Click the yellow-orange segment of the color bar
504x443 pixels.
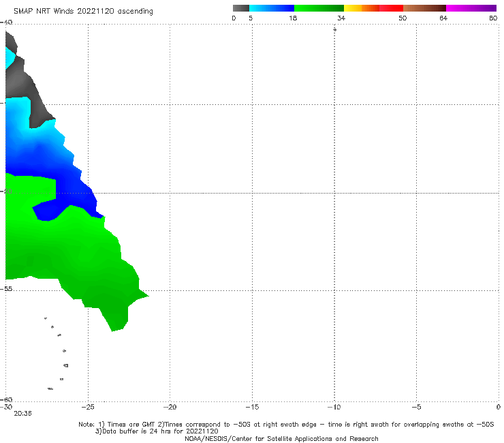tap(362, 8)
